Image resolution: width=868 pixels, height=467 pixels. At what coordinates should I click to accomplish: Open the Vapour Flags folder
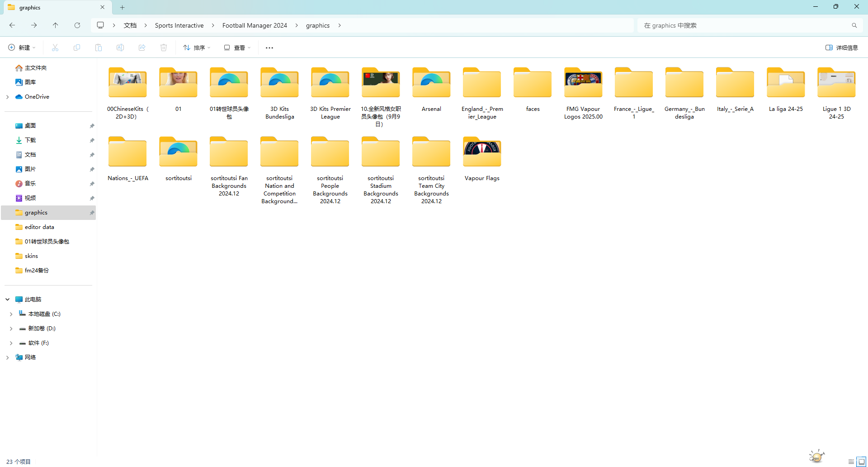pyautogui.click(x=482, y=159)
